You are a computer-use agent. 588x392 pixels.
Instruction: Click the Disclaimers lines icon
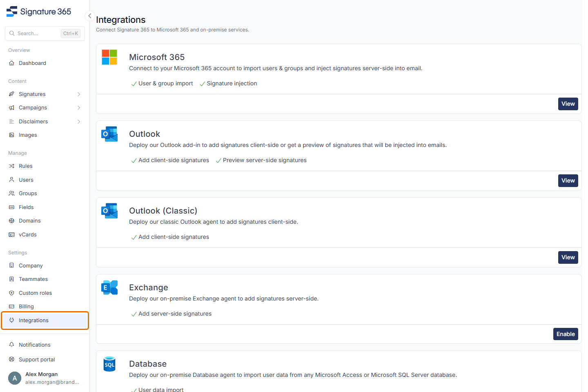point(11,122)
